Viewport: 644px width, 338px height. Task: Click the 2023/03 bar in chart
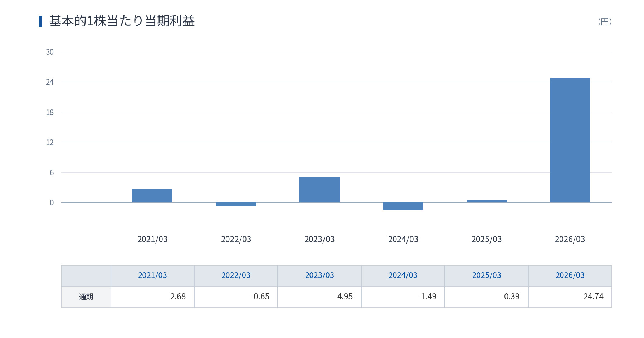319,190
